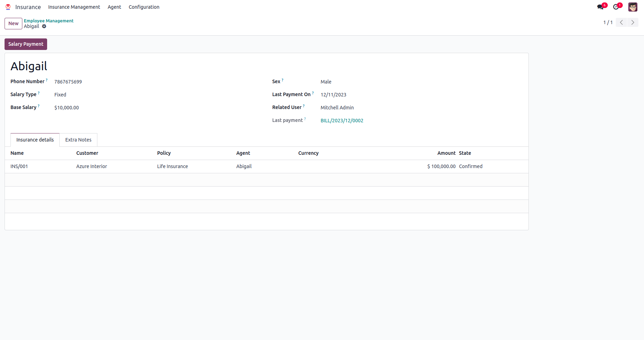Sort by the State column header

[465, 153]
